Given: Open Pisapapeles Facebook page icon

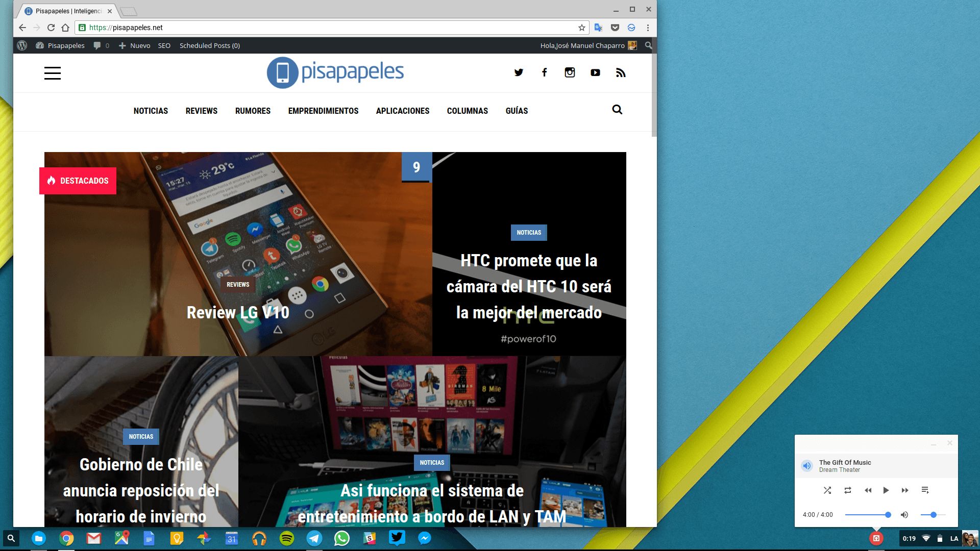Looking at the screenshot, I should coord(545,72).
